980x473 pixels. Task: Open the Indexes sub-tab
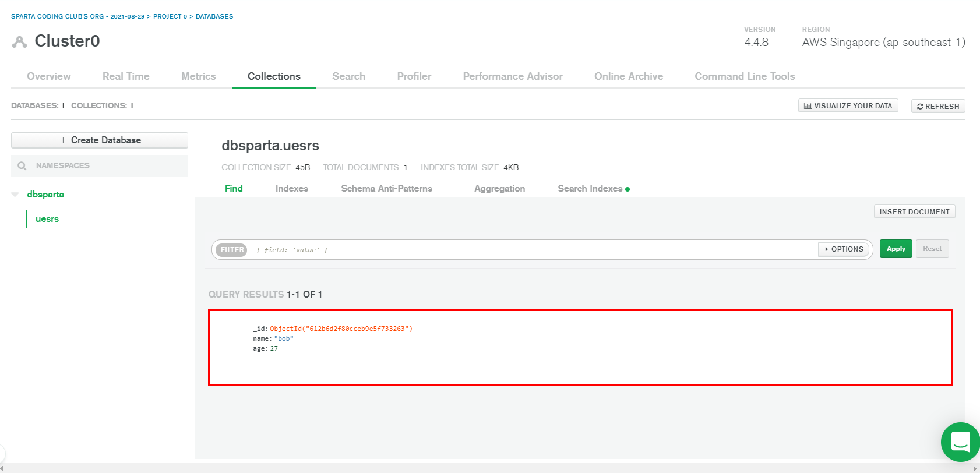(292, 189)
